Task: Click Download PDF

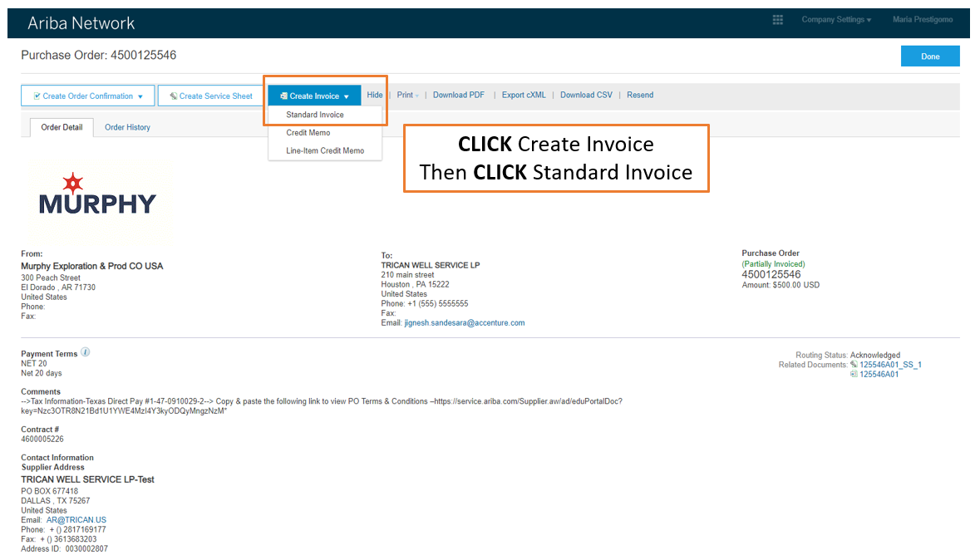Action: [x=459, y=95]
